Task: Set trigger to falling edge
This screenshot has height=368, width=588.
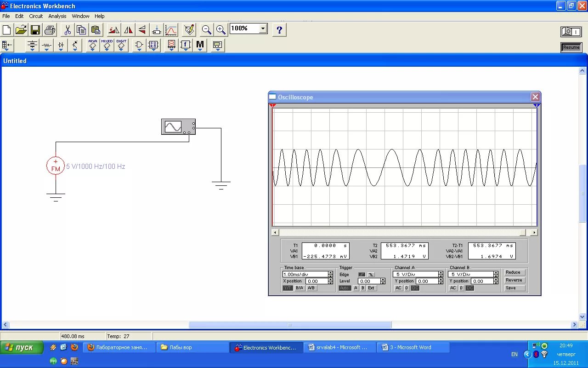Action: [371, 275]
